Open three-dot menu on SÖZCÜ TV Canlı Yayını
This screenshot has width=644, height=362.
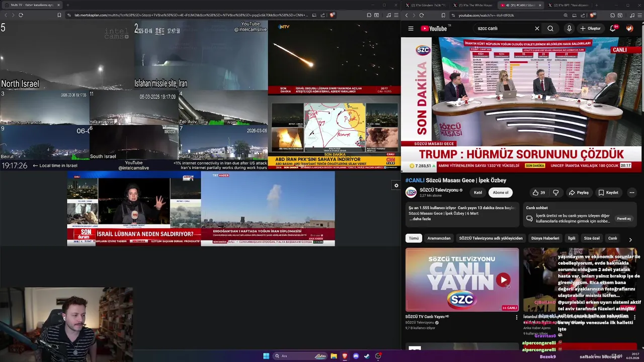[x=516, y=318]
